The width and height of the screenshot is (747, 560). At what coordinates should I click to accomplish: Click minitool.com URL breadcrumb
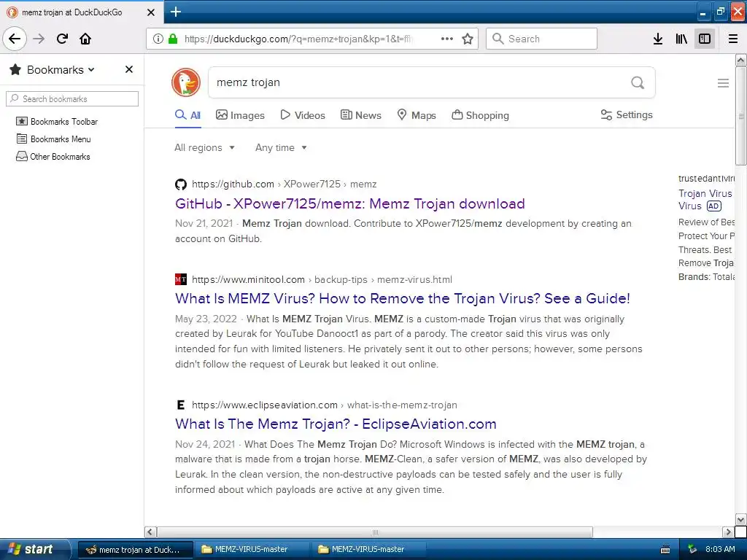(322, 279)
